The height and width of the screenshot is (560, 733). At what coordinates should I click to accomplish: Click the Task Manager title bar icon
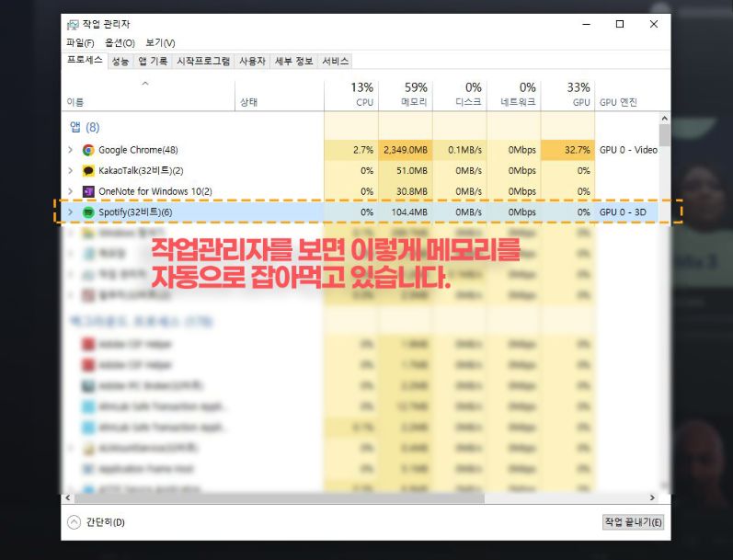(73, 24)
